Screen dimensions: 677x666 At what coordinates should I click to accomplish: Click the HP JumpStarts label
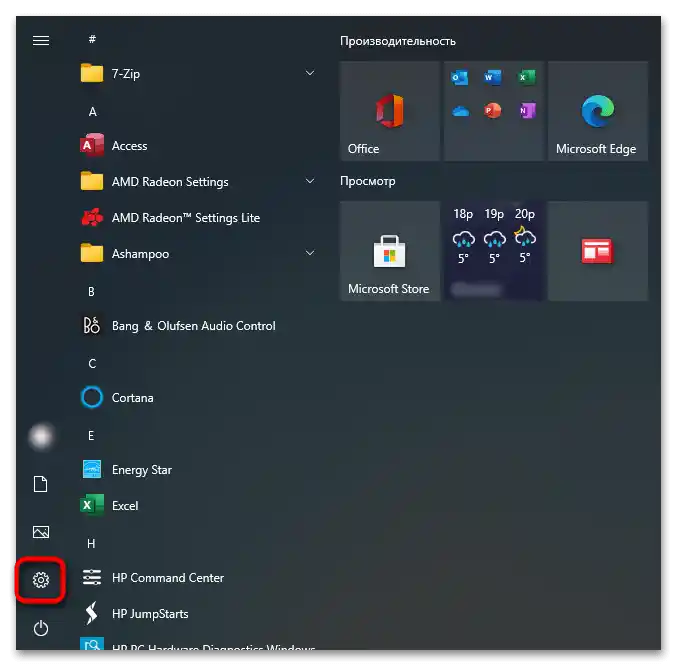(x=150, y=614)
